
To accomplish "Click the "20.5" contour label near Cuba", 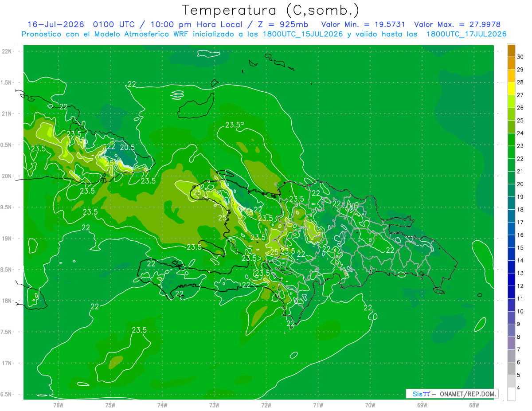I will pyautogui.click(x=127, y=148).
